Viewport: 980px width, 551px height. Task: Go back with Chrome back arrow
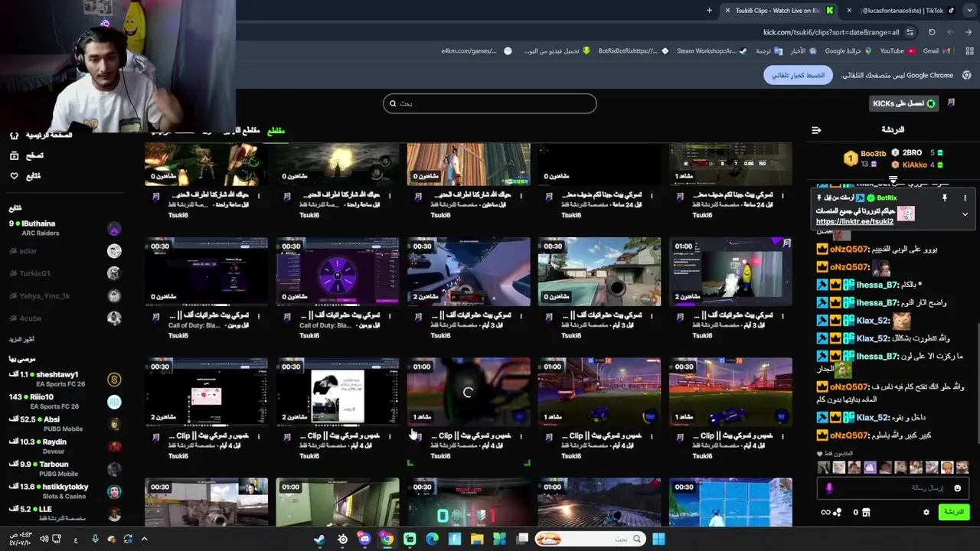pyautogui.click(x=969, y=32)
